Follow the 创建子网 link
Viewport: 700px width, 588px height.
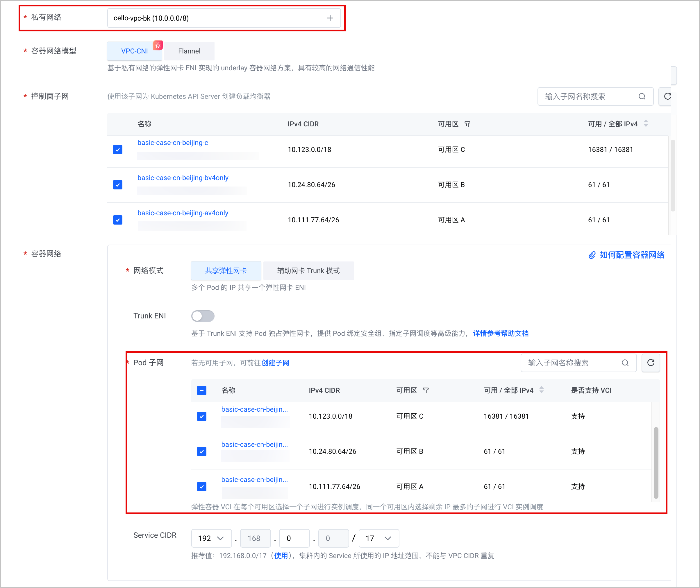pos(275,363)
